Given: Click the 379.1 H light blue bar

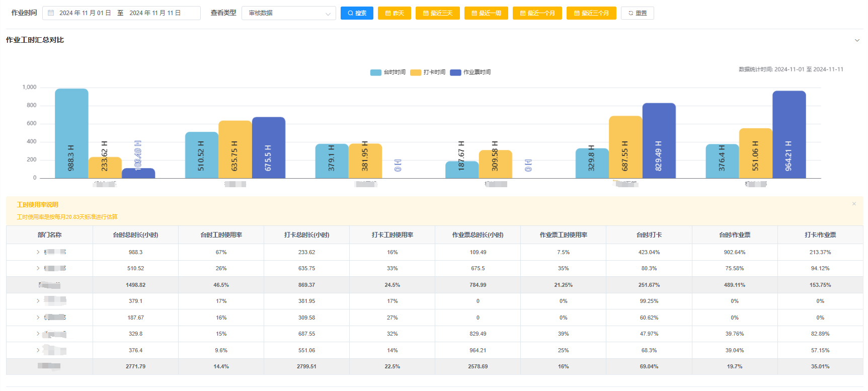Looking at the screenshot, I should pyautogui.click(x=332, y=161).
